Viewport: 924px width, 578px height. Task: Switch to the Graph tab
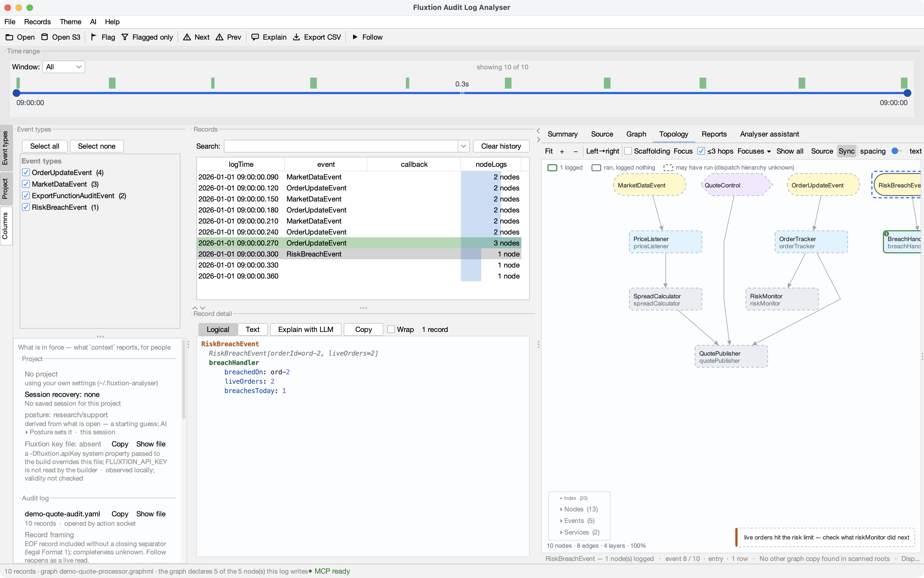[636, 134]
